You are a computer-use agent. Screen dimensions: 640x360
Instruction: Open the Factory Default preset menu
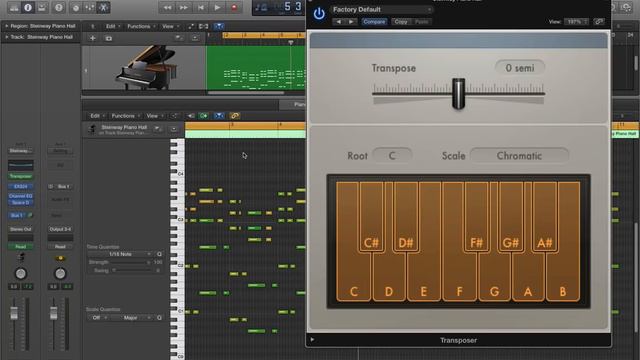381,9
